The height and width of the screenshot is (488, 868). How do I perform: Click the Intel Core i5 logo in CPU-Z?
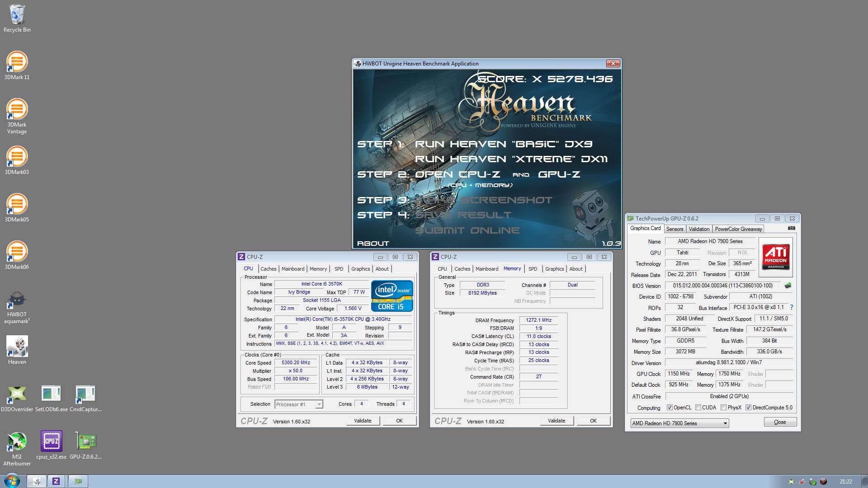tap(392, 296)
